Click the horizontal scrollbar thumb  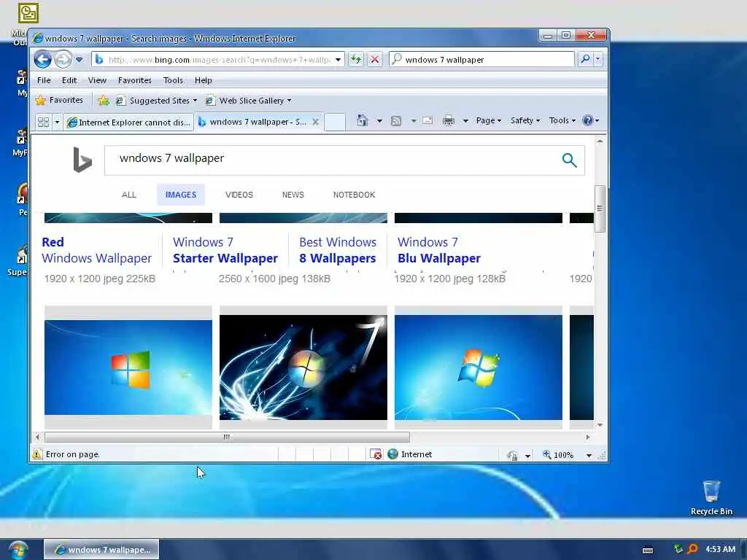tap(227, 437)
